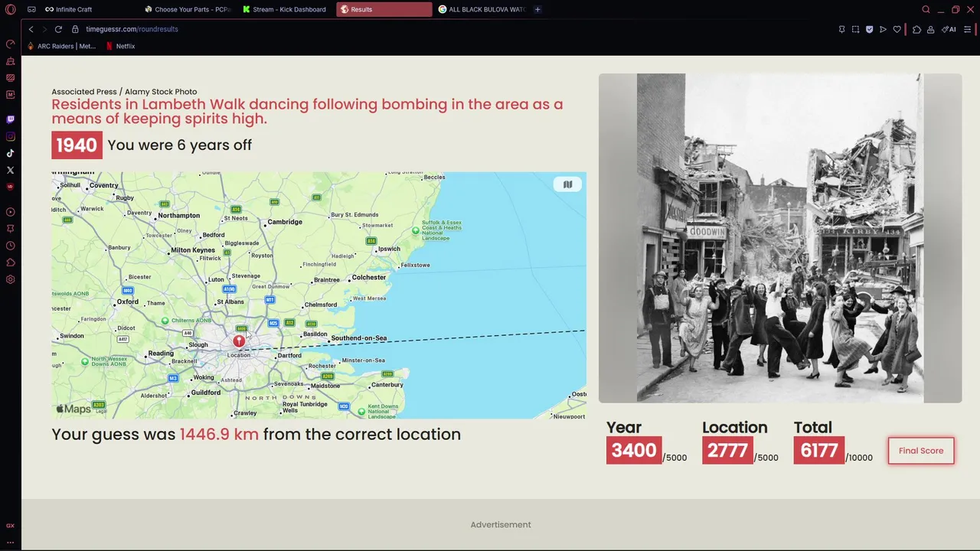
Task: Reload the page
Action: [x=58, y=29]
